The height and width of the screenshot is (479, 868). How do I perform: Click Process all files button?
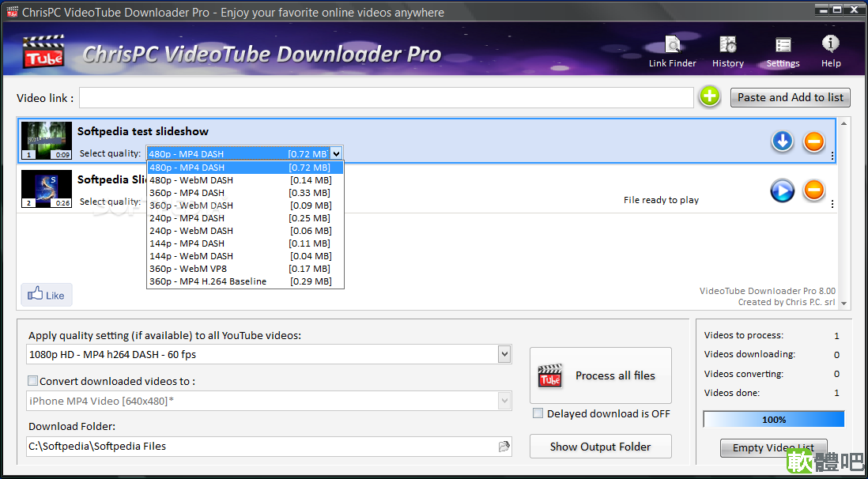pos(601,375)
